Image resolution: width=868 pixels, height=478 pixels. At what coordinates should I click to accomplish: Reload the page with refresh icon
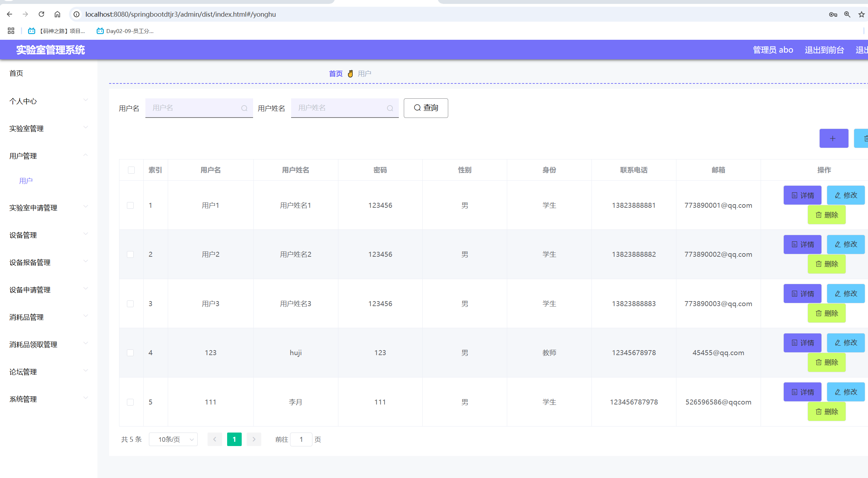click(41, 14)
